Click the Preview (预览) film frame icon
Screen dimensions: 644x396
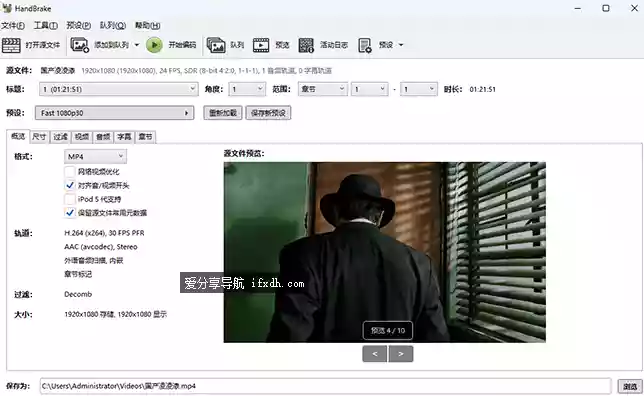(261, 45)
